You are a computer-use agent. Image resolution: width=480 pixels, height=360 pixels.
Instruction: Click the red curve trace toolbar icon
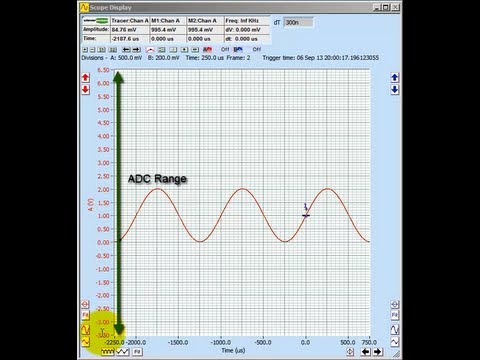point(150,50)
